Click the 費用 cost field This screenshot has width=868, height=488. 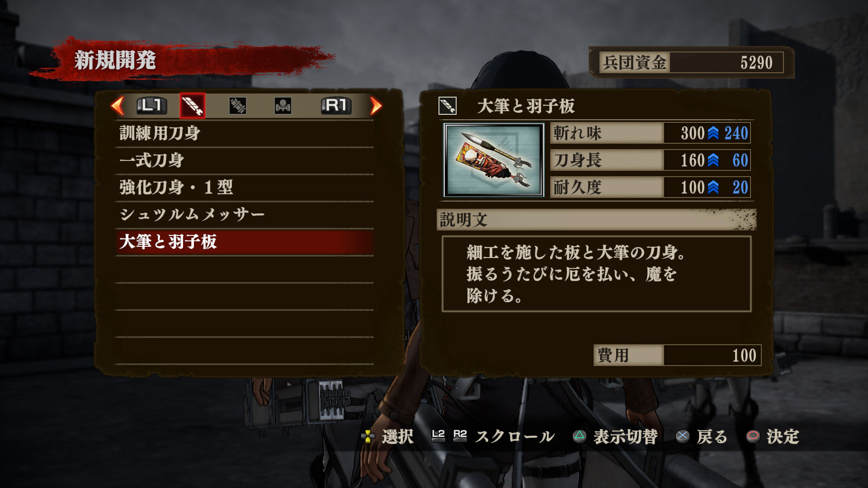tap(677, 355)
